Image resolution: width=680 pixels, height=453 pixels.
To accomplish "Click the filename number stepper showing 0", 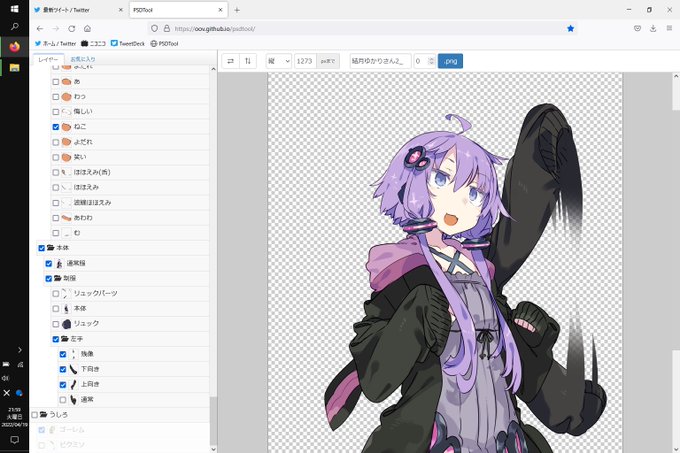I will pos(424,61).
